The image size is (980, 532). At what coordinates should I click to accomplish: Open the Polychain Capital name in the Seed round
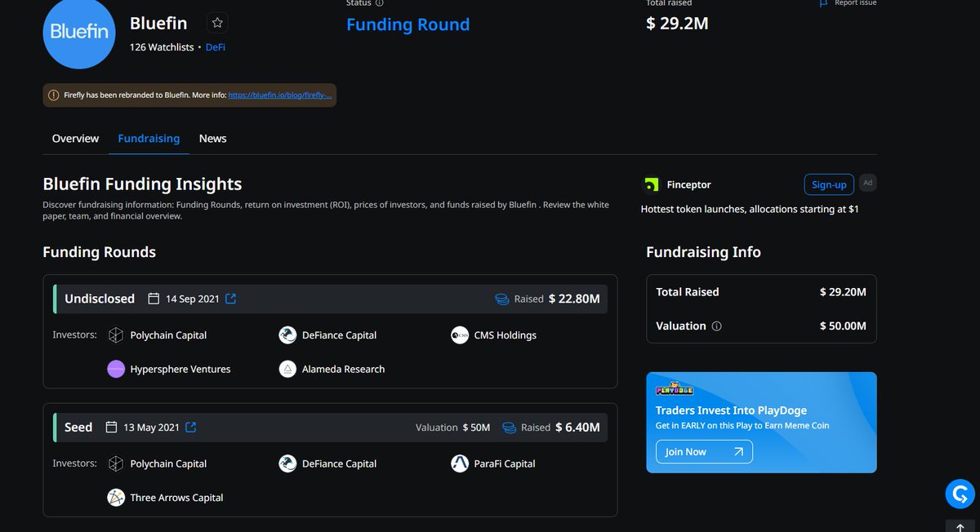[x=168, y=463]
